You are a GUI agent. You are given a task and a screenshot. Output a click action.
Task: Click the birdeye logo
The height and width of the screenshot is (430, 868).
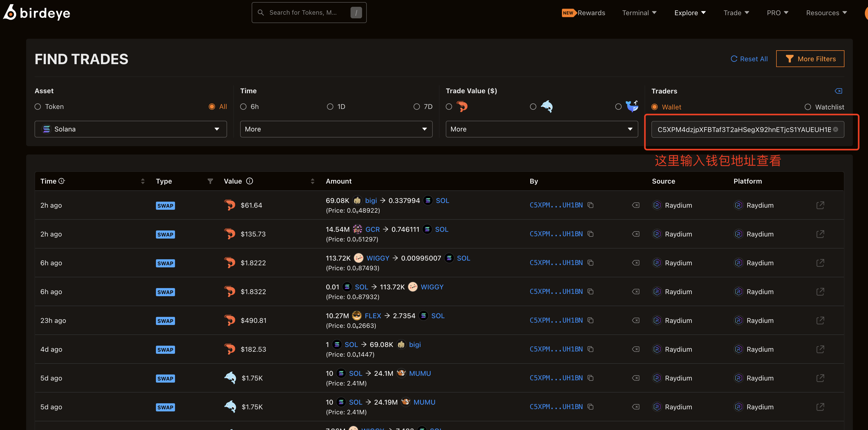point(37,13)
